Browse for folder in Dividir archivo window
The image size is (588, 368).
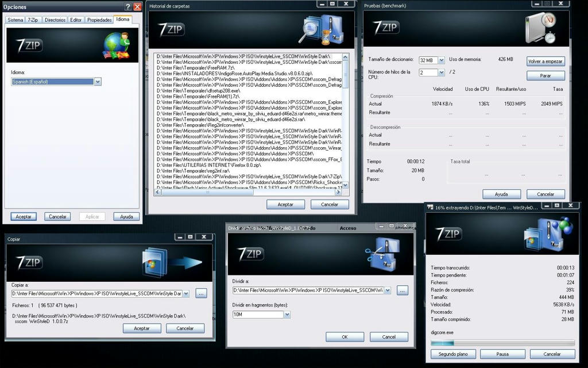point(403,290)
